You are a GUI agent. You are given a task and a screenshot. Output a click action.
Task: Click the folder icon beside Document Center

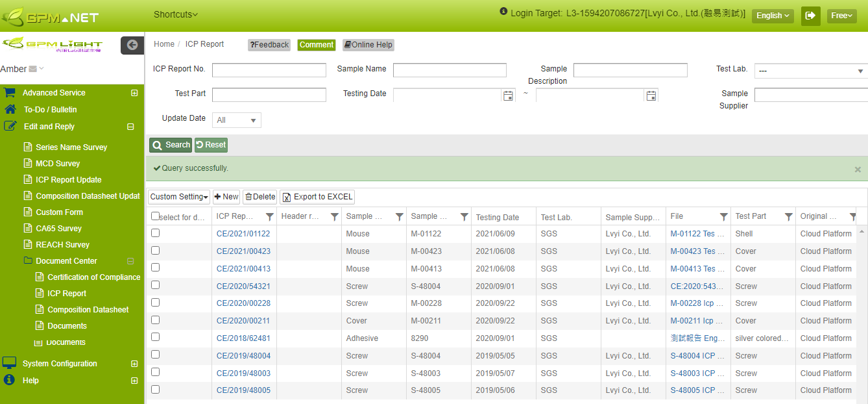[x=27, y=260]
